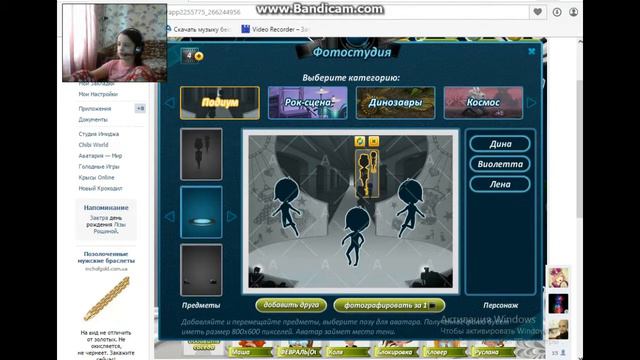Show previous categories with the left arrow
Viewport: 640px width, 360px height.
[170, 103]
